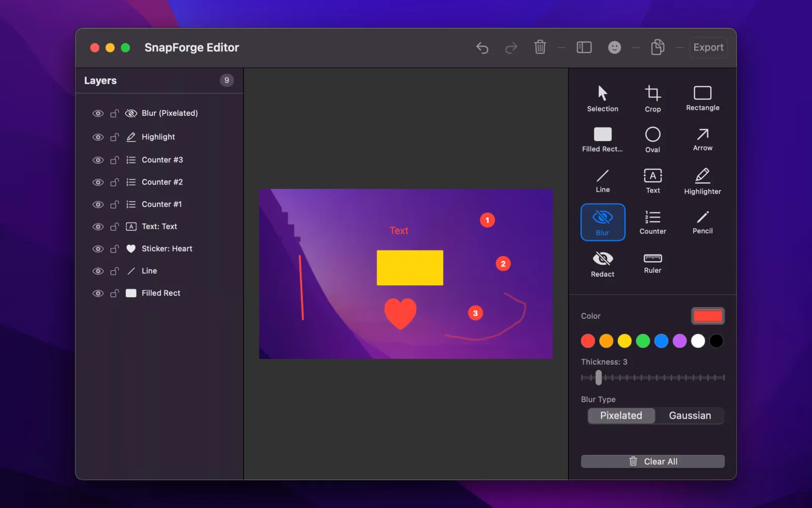
Task: Switch blur type to Pixelated
Action: click(x=621, y=416)
